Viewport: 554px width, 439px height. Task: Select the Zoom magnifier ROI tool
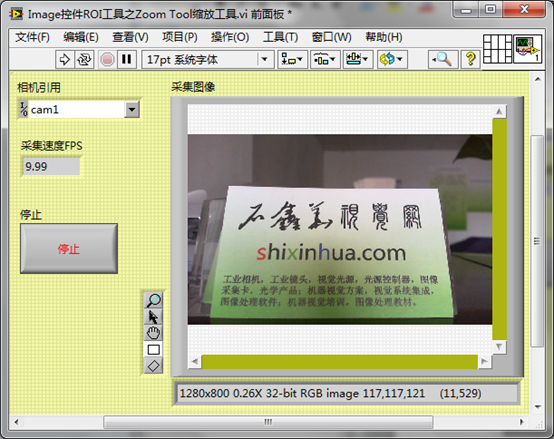click(153, 300)
